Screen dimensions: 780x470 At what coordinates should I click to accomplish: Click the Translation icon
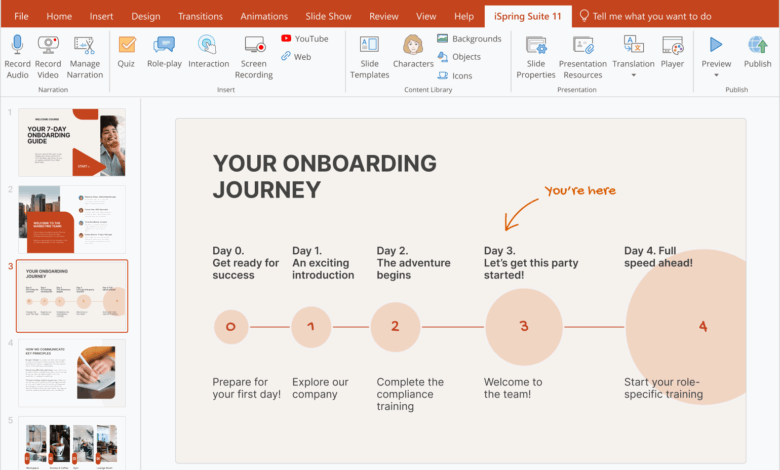click(x=633, y=45)
